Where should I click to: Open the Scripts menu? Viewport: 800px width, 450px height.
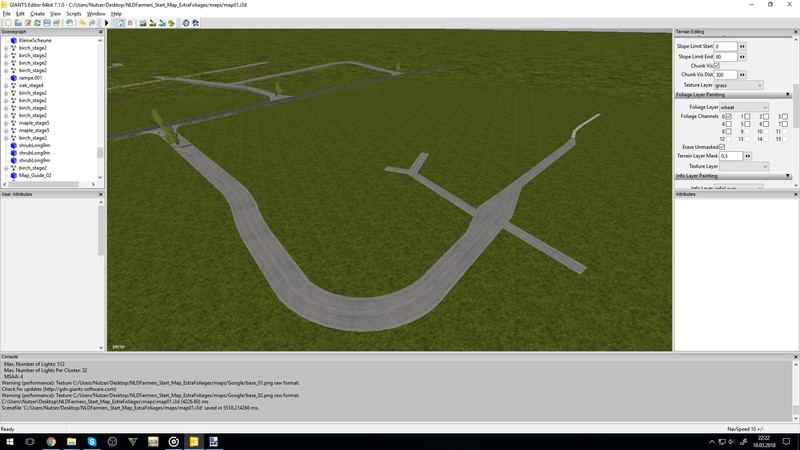(x=74, y=14)
